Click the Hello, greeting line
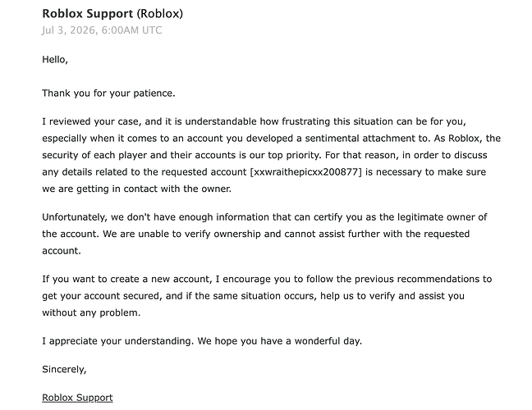This screenshot has height=410, width=532. coord(55,60)
